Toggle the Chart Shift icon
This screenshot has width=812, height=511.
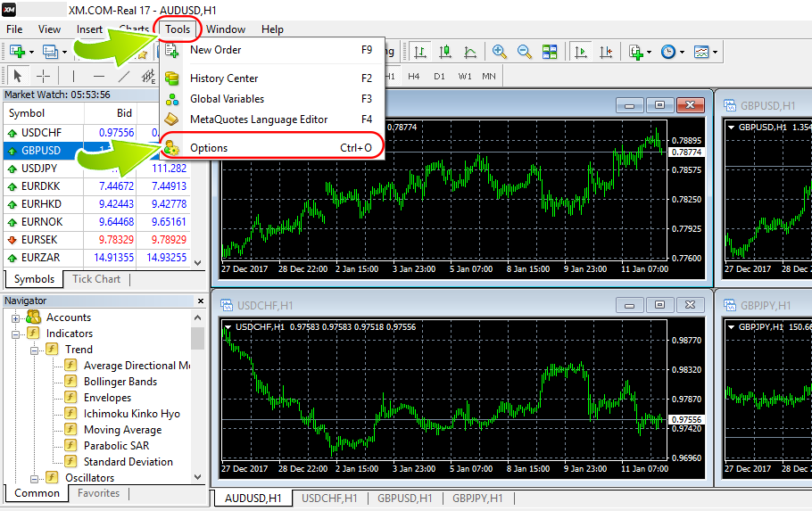click(605, 52)
